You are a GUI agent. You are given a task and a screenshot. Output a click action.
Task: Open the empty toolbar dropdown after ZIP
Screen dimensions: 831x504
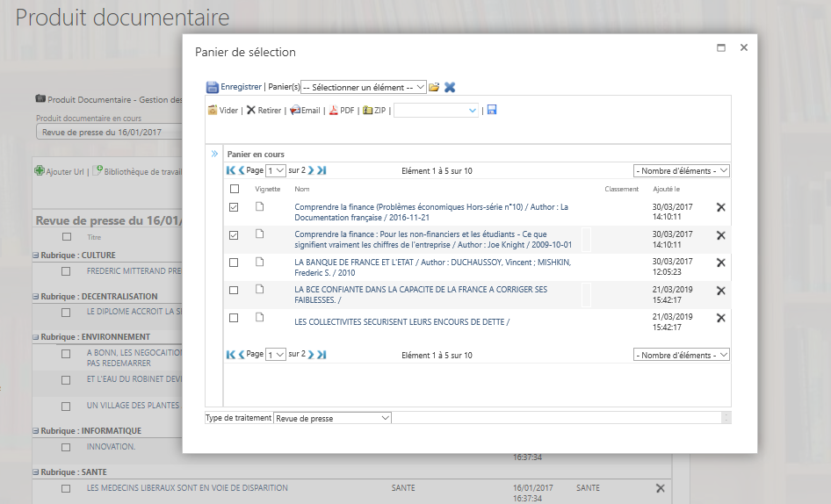tap(437, 111)
